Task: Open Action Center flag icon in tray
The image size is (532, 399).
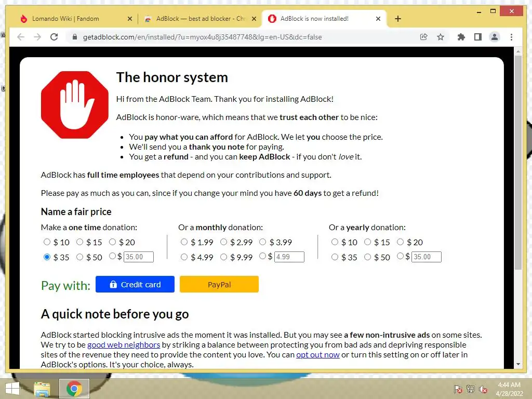Action: (x=458, y=389)
